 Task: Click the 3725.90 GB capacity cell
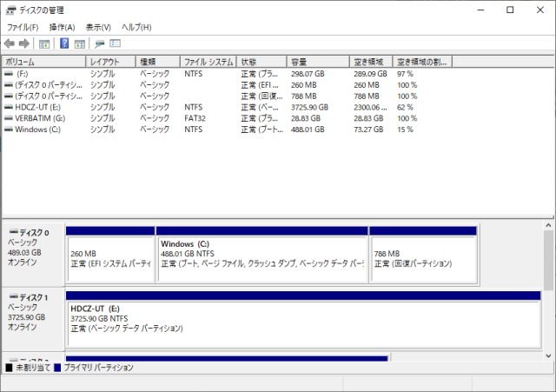[309, 107]
